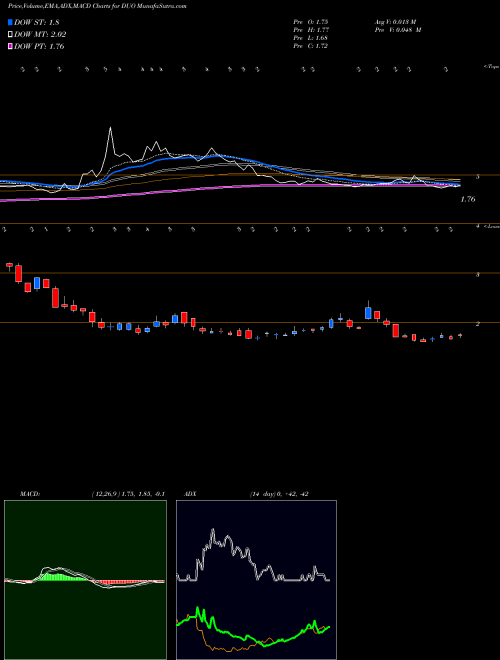The image size is (500, 660).
Task: Click the 'Pre L: 1.68' low value
Action: coord(311,38)
